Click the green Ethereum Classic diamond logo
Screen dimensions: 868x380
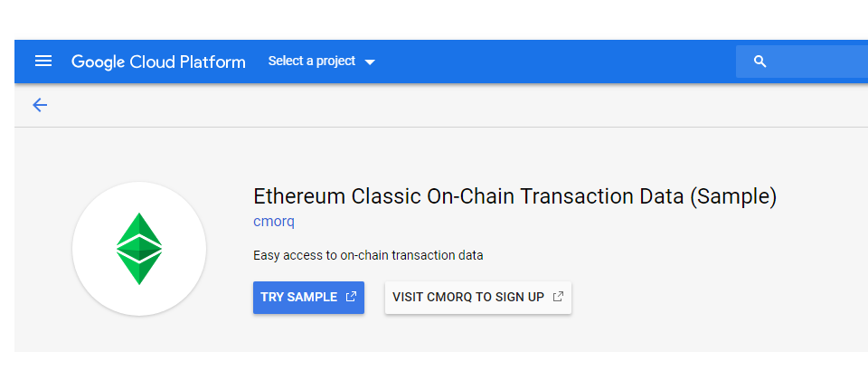(x=139, y=249)
